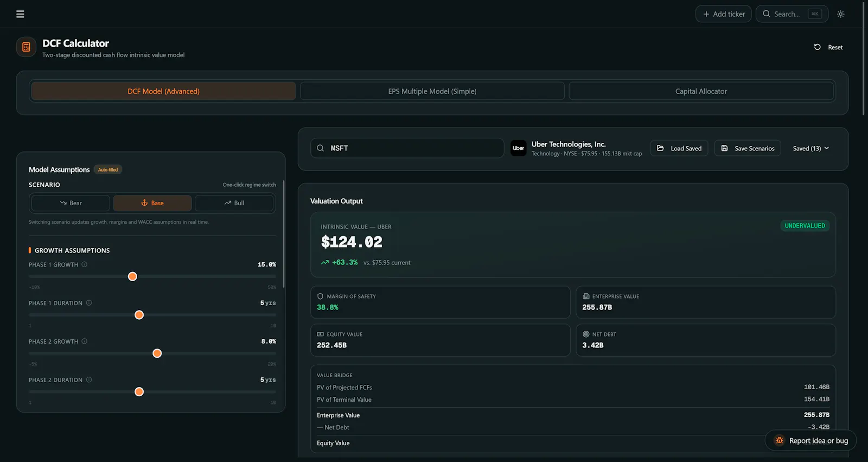
Task: Click the +63.3% upside value
Action: 345,262
